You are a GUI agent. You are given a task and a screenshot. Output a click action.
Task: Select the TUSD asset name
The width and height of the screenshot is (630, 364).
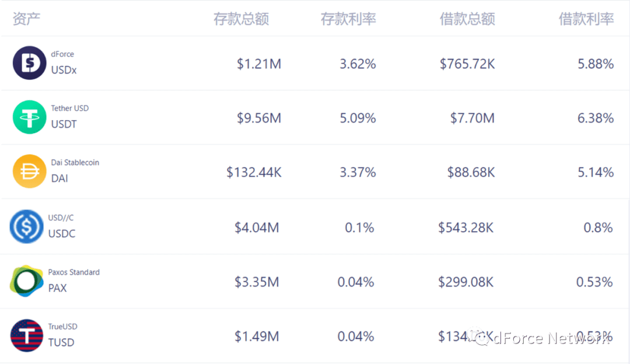click(61, 342)
